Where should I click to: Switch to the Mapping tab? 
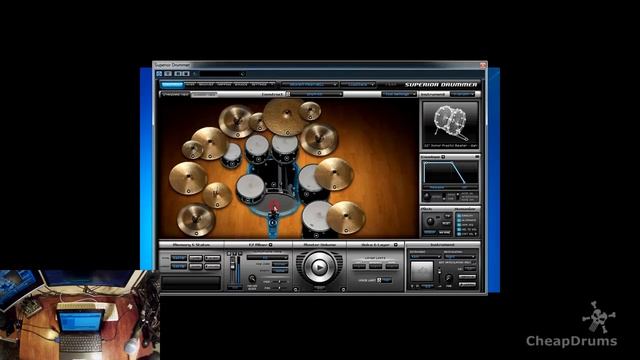(224, 84)
